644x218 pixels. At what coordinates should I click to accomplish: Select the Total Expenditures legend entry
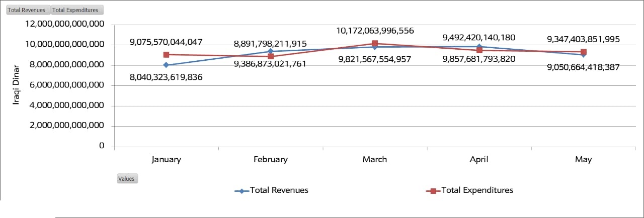tap(477, 190)
